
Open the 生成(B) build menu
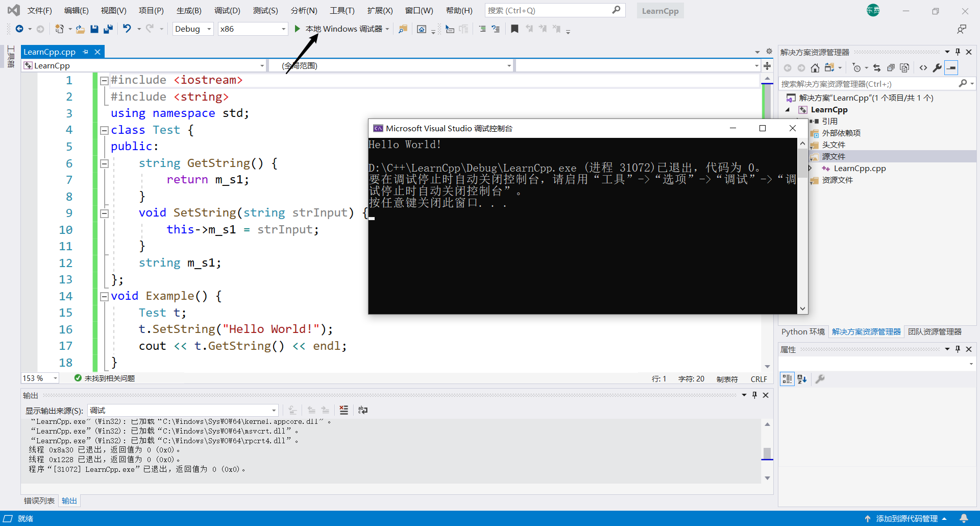189,11
